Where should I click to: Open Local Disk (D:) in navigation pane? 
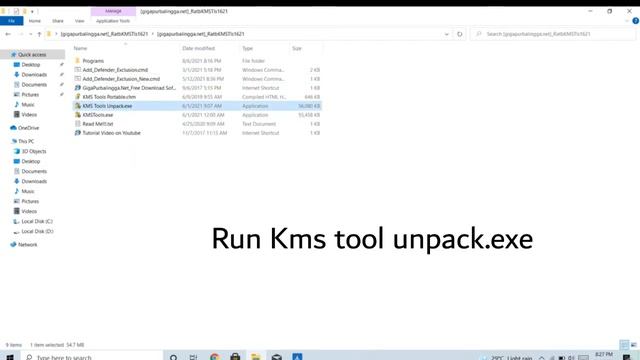[37, 231]
